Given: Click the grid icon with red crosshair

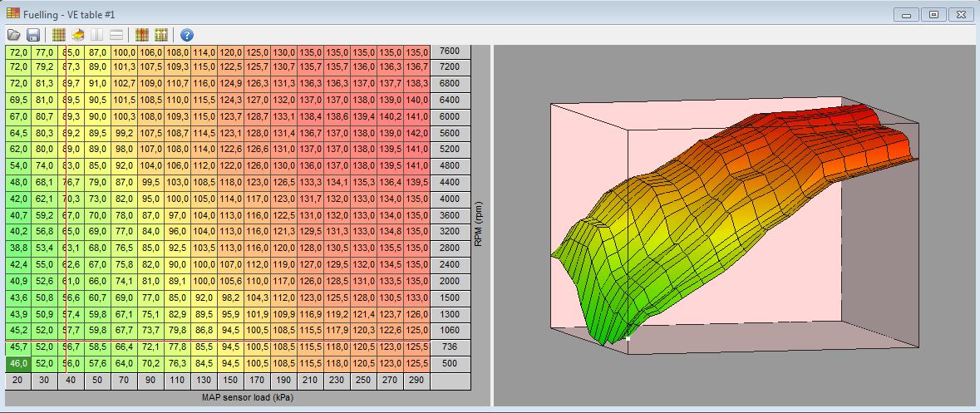Looking at the screenshot, I should [x=142, y=35].
